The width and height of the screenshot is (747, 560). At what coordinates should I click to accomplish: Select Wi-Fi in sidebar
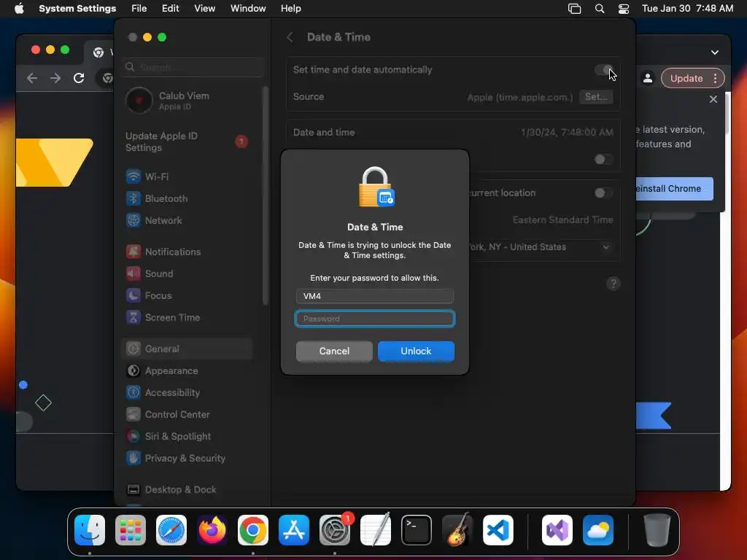(x=188, y=176)
